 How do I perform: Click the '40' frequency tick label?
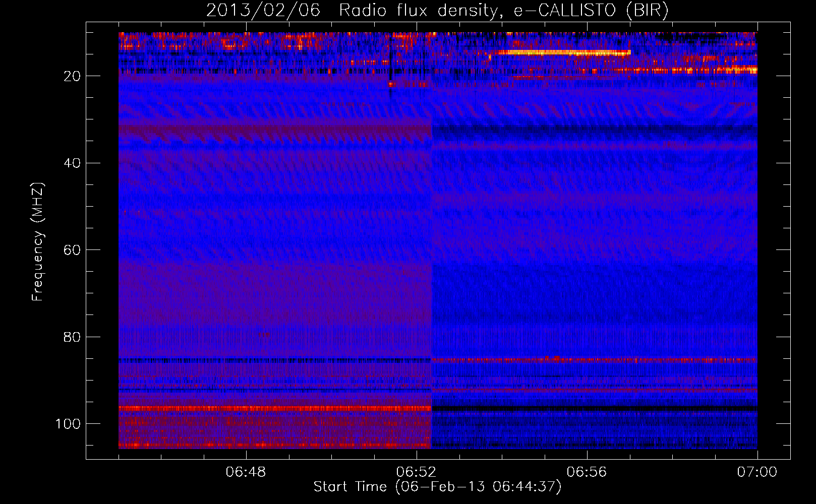(x=73, y=163)
